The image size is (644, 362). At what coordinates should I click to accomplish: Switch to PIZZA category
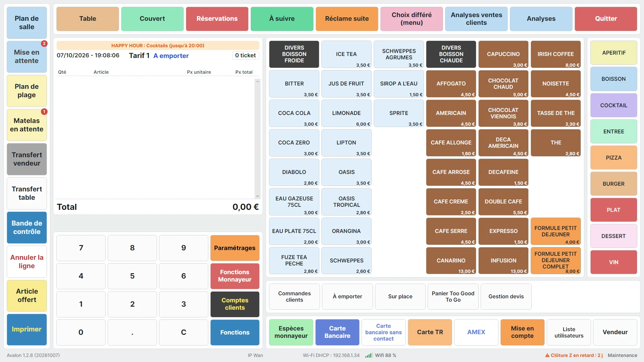tap(613, 158)
